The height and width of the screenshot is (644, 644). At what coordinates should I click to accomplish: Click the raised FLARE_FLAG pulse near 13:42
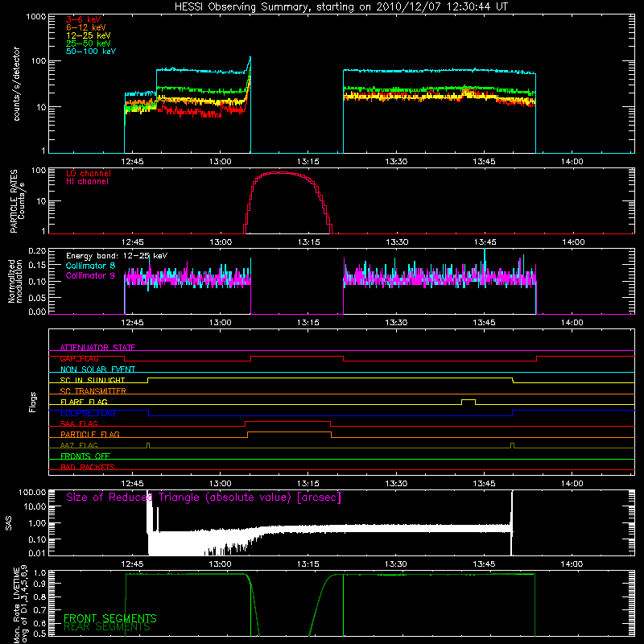tap(469, 400)
